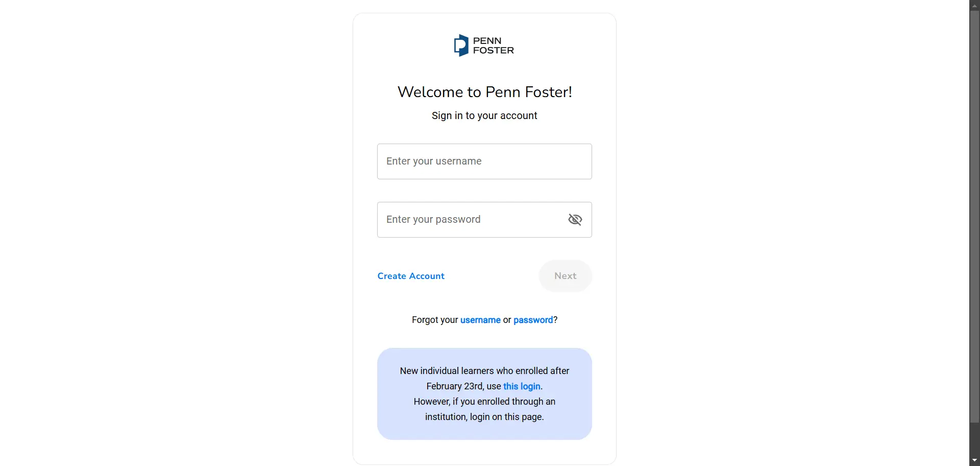Click the 'Welcome to Penn Foster!' heading
980x466 pixels.
[x=484, y=91]
